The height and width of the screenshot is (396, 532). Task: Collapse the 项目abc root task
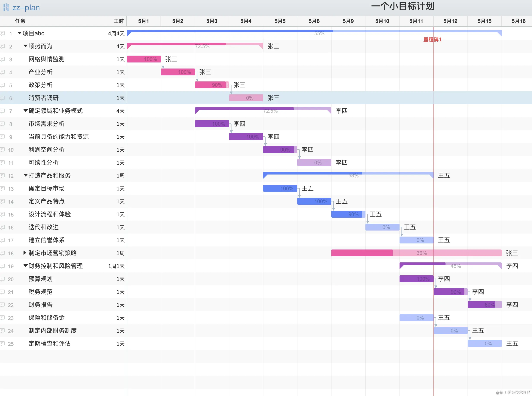click(19, 33)
